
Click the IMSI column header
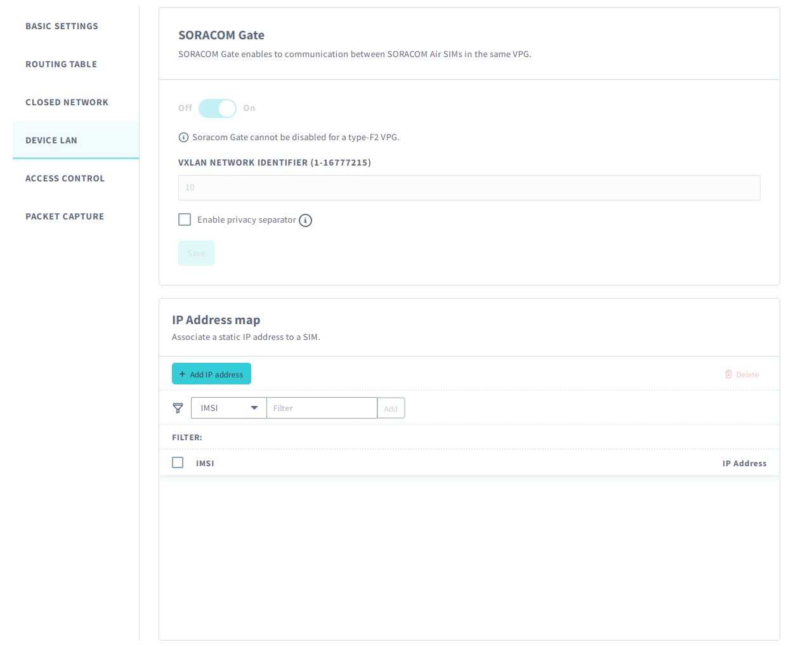click(x=205, y=464)
